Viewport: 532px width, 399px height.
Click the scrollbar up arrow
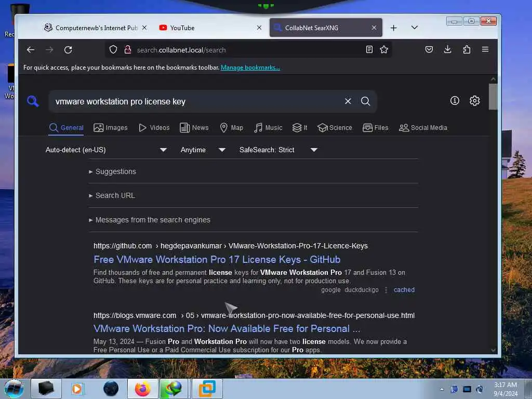point(493,79)
